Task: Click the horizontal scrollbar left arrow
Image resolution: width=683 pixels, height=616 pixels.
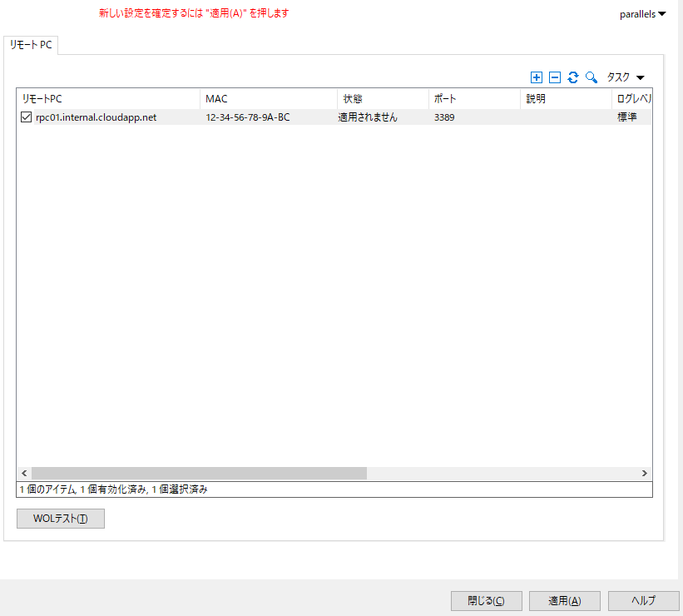Action: pyautogui.click(x=24, y=473)
